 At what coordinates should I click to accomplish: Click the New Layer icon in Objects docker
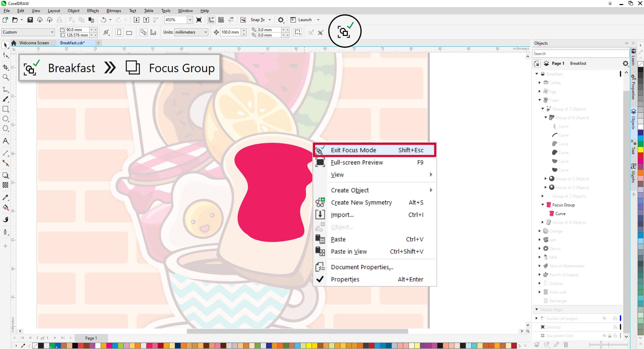point(537,345)
